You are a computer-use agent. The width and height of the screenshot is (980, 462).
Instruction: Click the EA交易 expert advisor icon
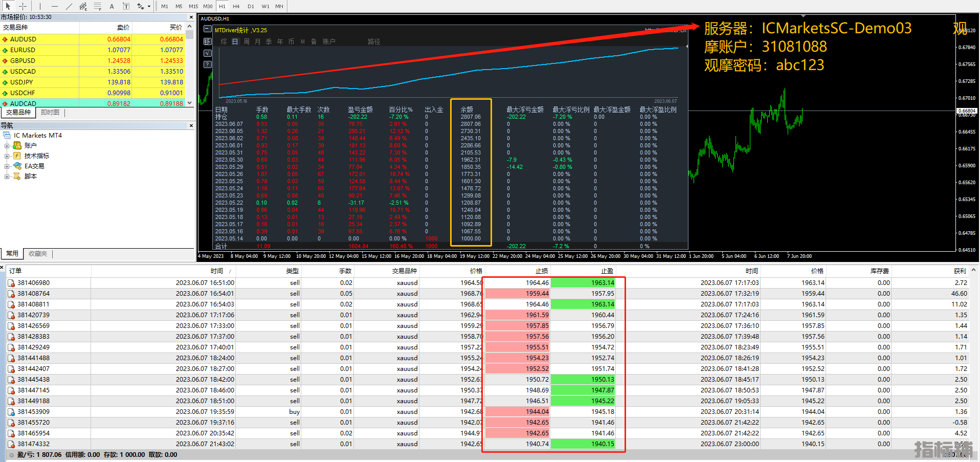(x=17, y=166)
